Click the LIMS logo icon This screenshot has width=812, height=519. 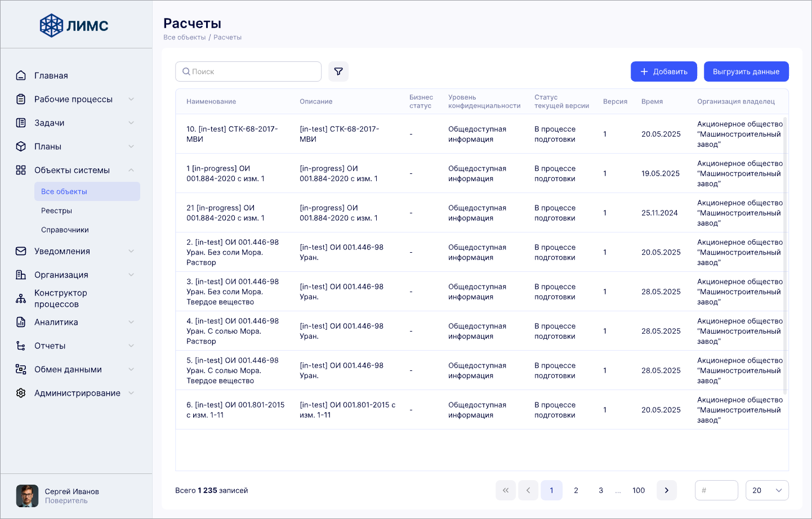pos(51,25)
